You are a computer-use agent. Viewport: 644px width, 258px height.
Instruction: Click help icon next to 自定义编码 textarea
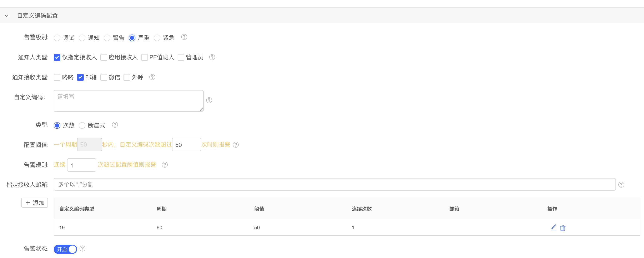(x=209, y=100)
